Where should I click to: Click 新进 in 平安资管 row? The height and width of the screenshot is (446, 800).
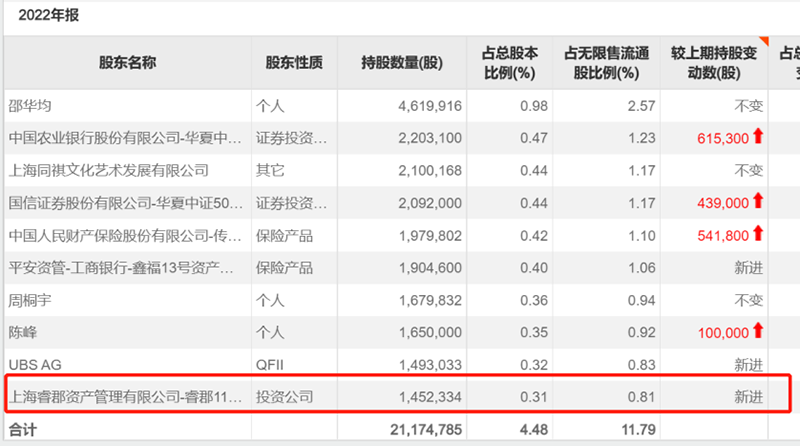pos(748,268)
